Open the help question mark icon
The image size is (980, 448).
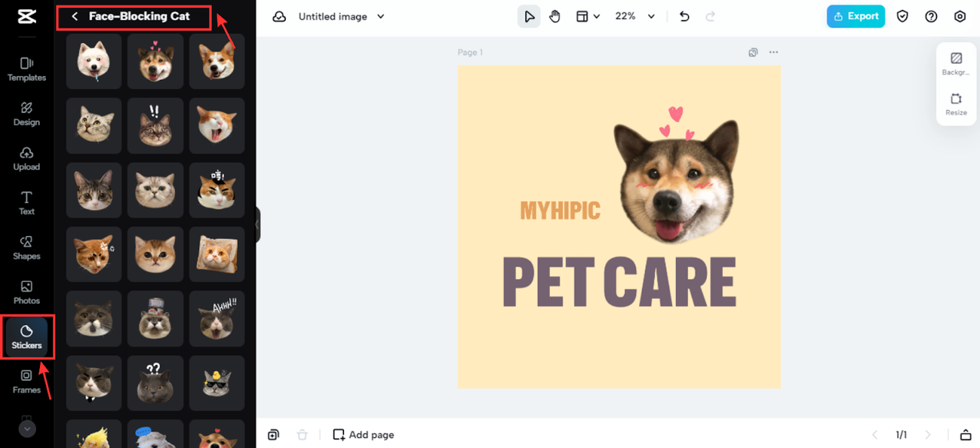point(931,16)
